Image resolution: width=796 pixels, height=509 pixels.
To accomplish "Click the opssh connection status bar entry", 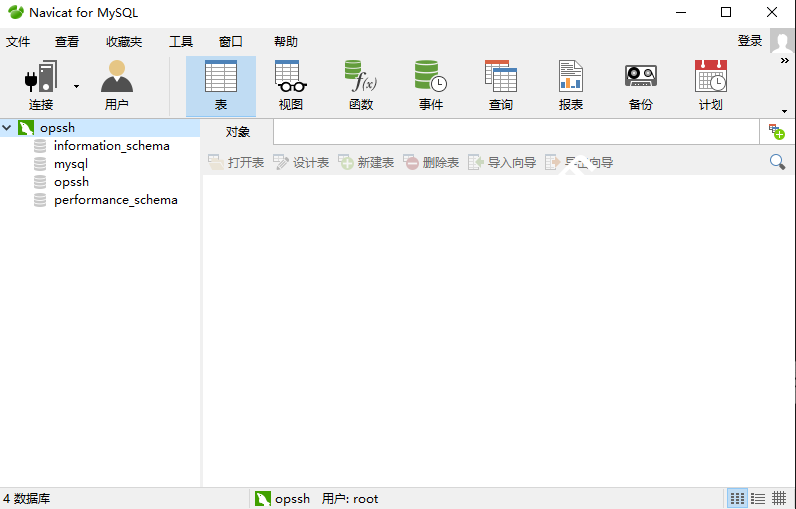I will coord(282,499).
